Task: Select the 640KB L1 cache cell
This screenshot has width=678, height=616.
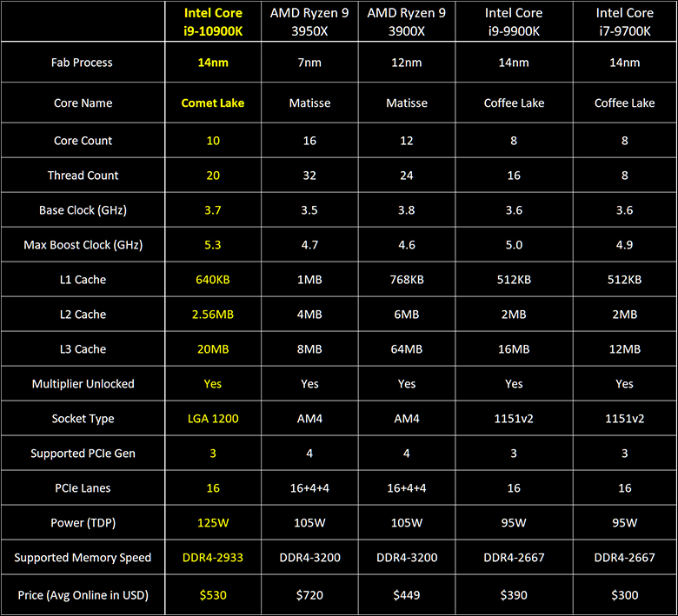Action: click(x=213, y=280)
